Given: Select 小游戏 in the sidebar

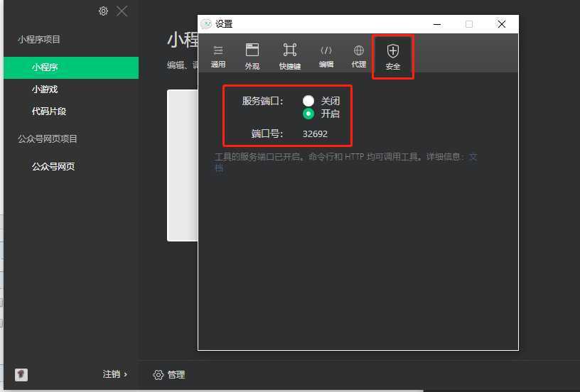Looking at the screenshot, I should pos(45,89).
